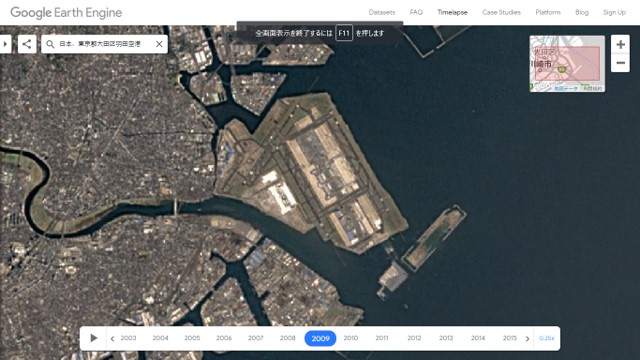
Task: Click the overview minimap thumbnail
Action: 567,64
